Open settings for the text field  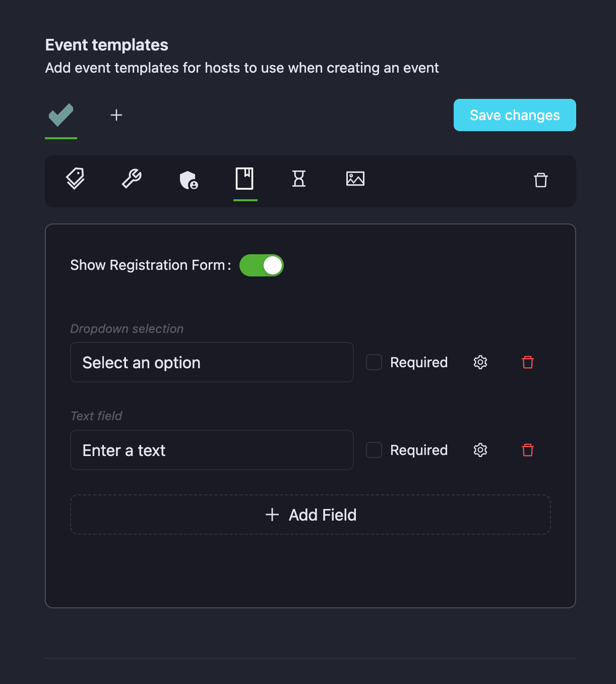[480, 450]
